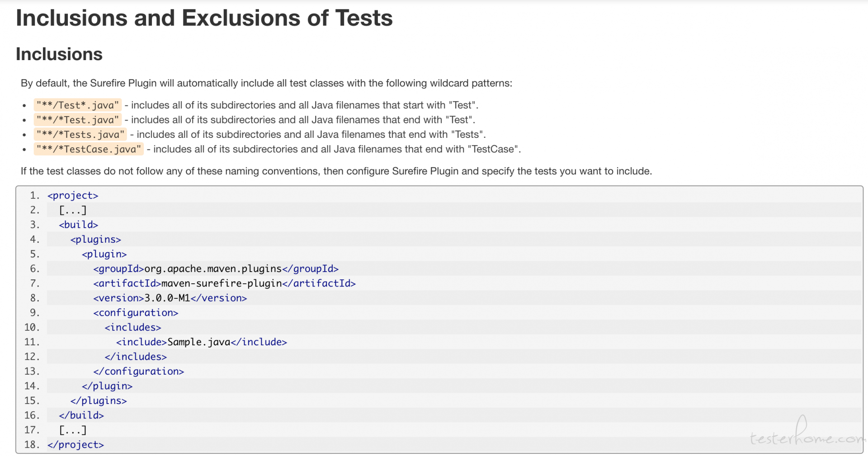Click the "**/*Test.java" code pattern
The image size is (868, 456).
78,120
